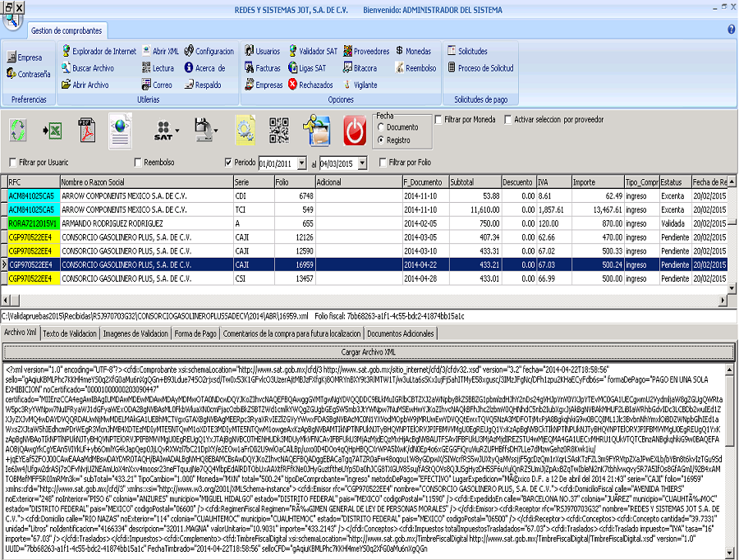Switch to the Texto de Validacion tab
Screen dimensions: 739x560
click(70, 334)
